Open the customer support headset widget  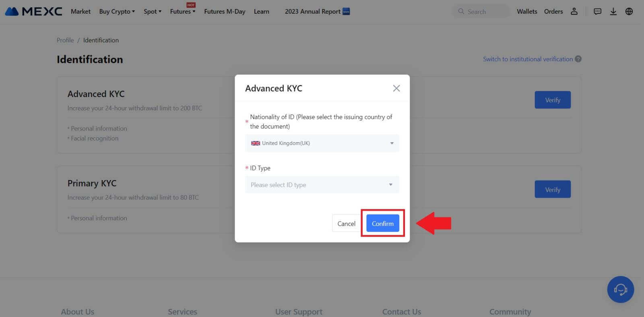(x=620, y=289)
